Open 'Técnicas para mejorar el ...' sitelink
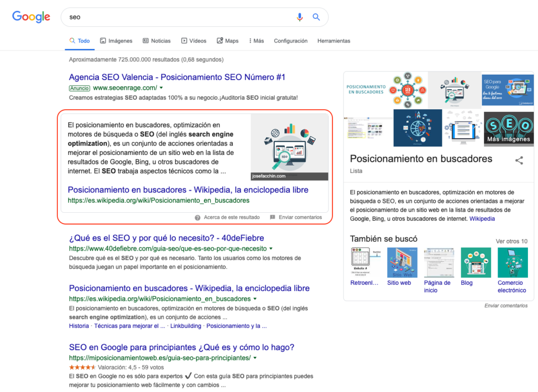Image resolution: width=538 pixels, height=392 pixels. tap(130, 326)
